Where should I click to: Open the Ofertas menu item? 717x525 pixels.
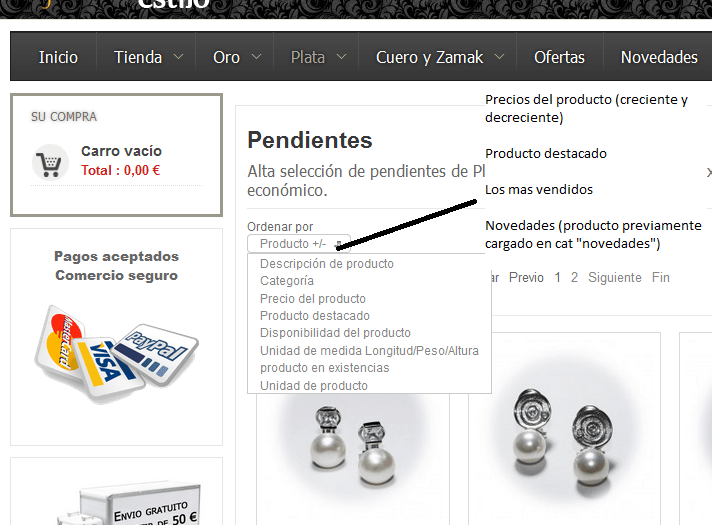pyautogui.click(x=559, y=57)
